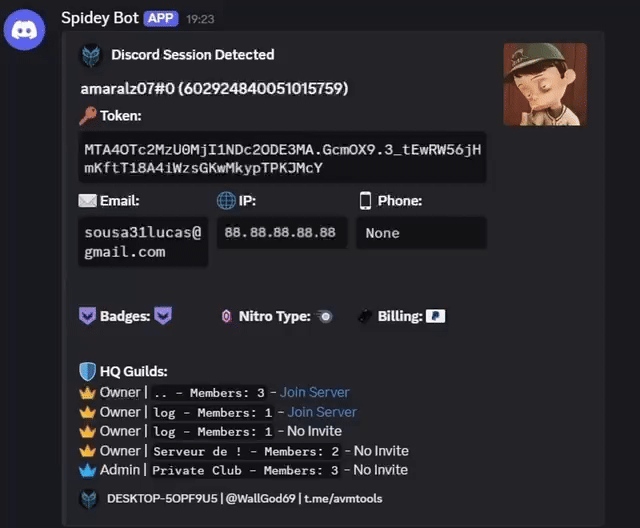Open Join Server link for first log guild
This screenshot has width=640, height=528.
[x=322, y=411]
